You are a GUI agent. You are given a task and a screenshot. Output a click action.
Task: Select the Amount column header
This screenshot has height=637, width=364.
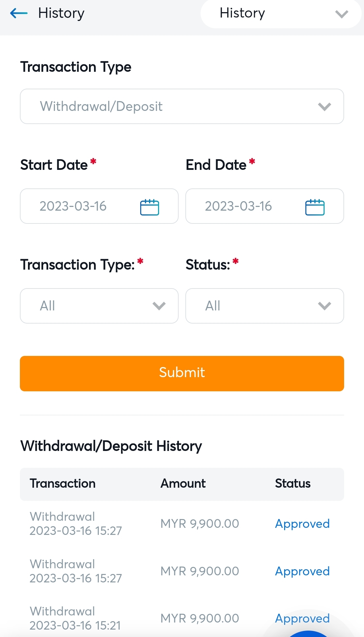[x=183, y=484]
